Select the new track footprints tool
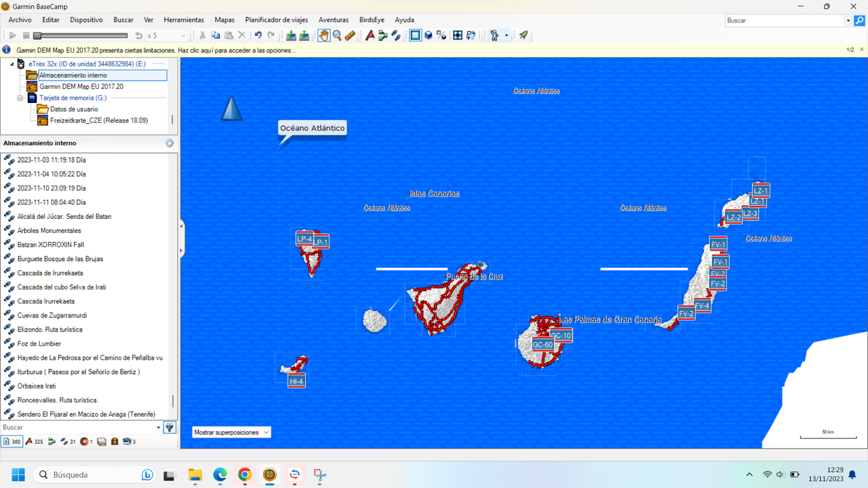Image resolution: width=868 pixels, height=488 pixels. point(396,35)
